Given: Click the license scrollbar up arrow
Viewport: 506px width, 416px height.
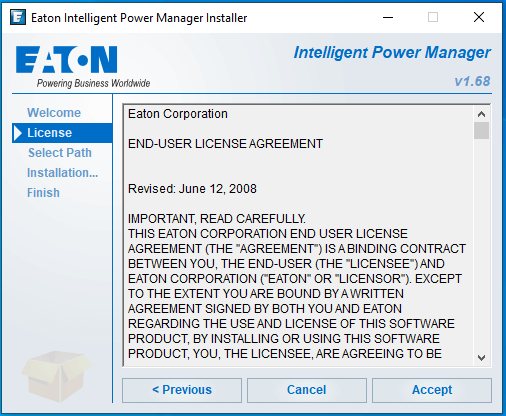Looking at the screenshot, I should pos(481,114).
